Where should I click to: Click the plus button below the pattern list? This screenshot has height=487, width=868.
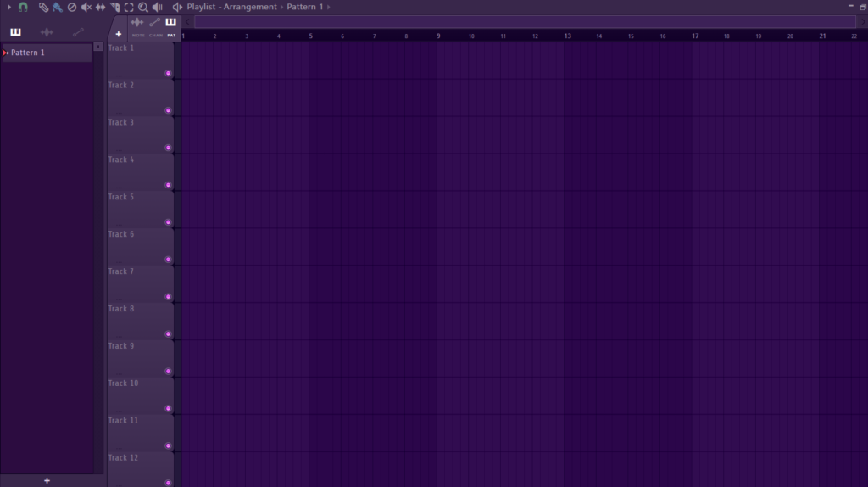pyautogui.click(x=47, y=480)
